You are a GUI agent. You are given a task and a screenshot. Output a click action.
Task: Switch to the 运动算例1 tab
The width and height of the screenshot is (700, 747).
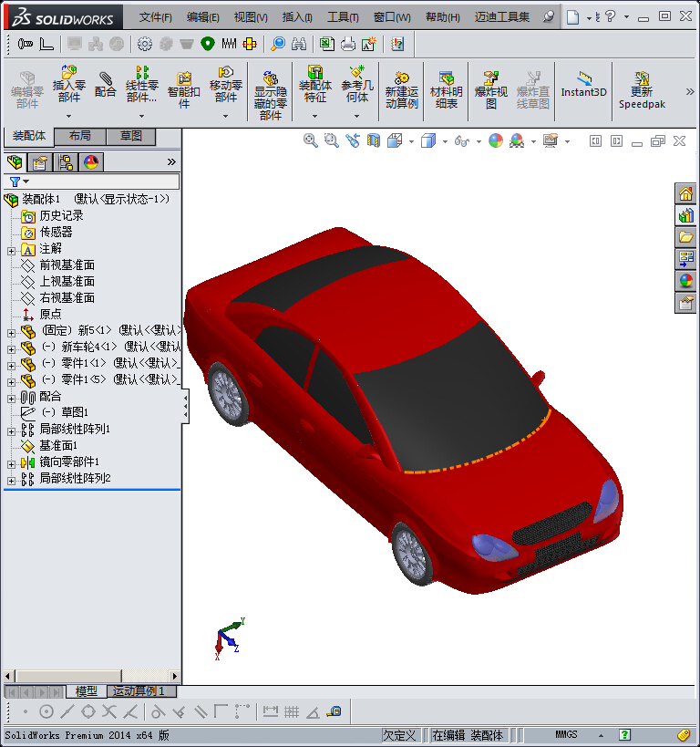click(142, 690)
